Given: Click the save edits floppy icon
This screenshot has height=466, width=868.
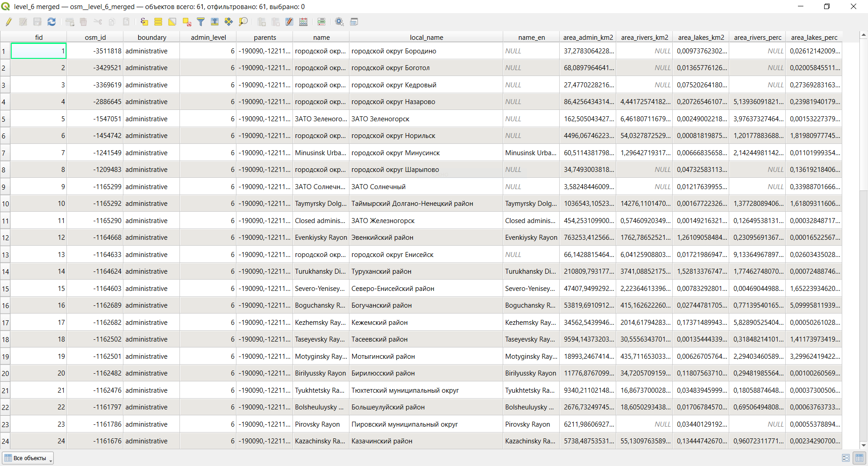Looking at the screenshot, I should pyautogui.click(x=37, y=22).
